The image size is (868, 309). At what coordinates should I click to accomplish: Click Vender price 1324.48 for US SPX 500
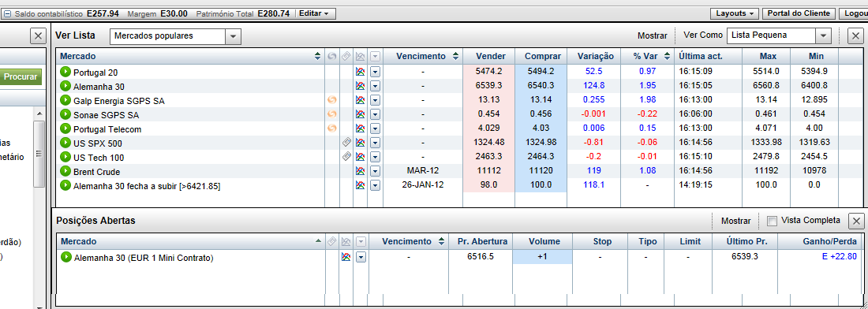[488, 143]
